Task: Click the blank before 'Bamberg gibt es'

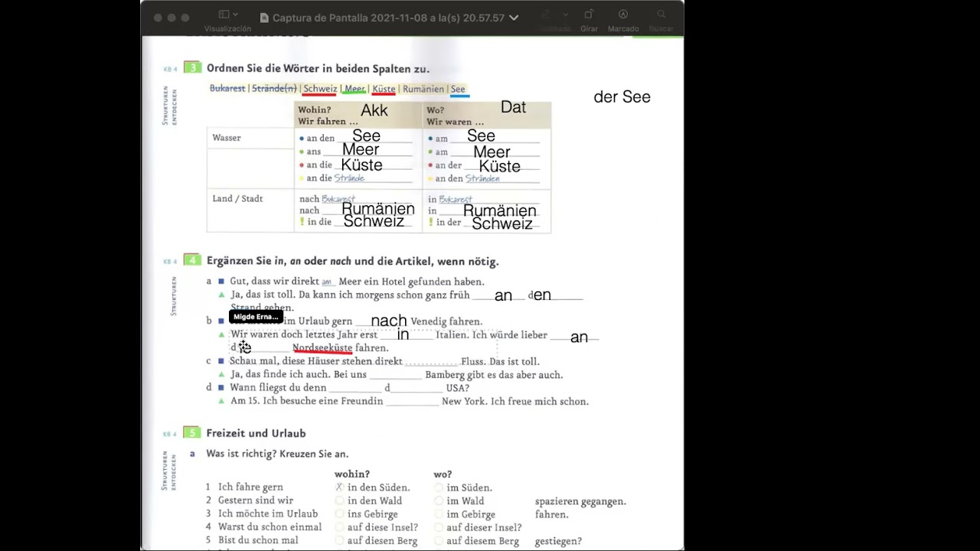Action: coord(395,375)
